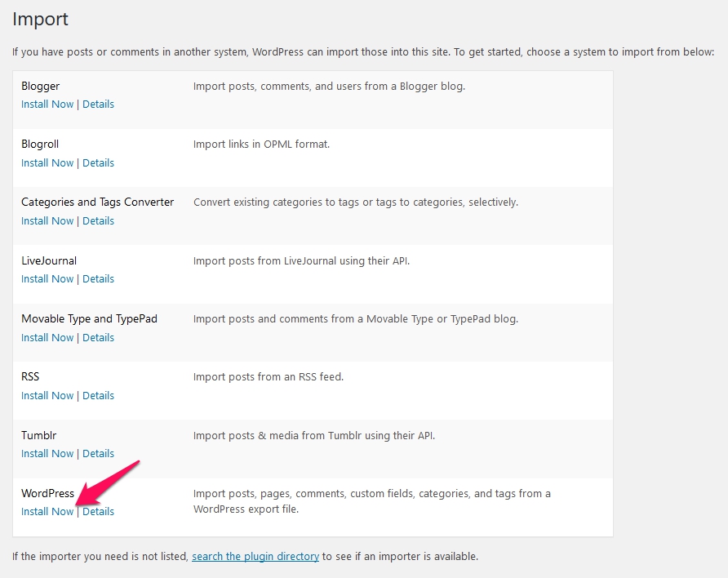Click the WordPress importer name
The width and height of the screenshot is (728, 578).
[48, 494]
